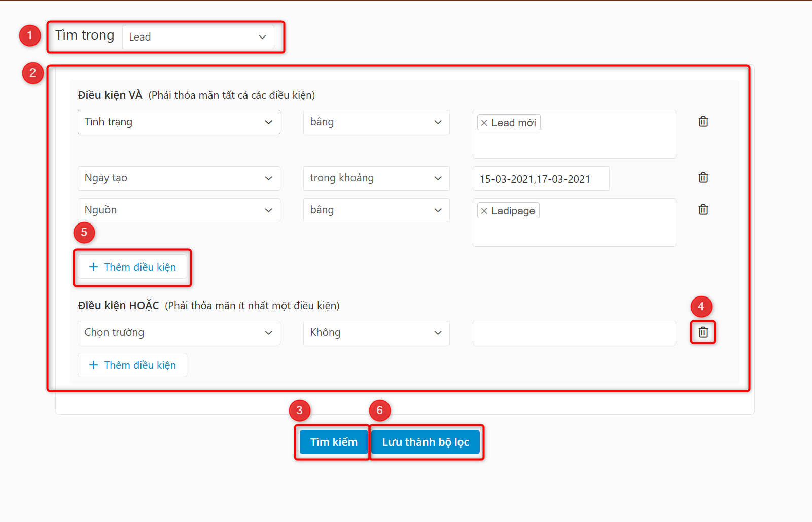The height and width of the screenshot is (522, 812).
Task: Remove the Lead mới tag
Action: tap(484, 123)
